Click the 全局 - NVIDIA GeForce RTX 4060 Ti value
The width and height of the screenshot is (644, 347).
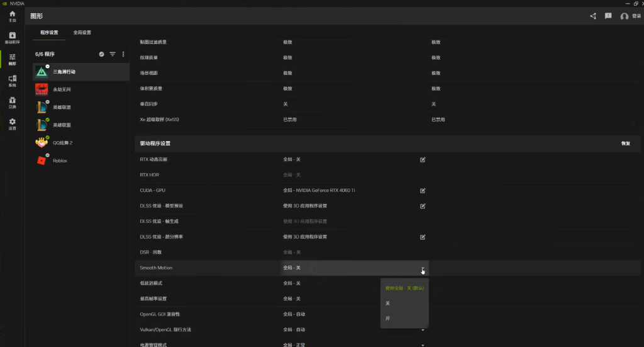(319, 190)
